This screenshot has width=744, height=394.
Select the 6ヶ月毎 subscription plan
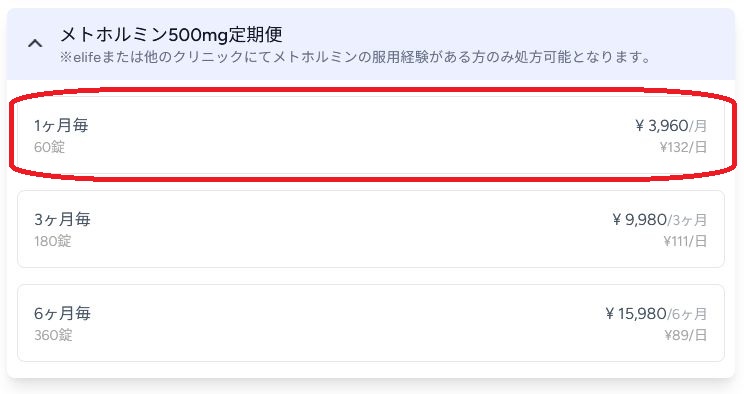[x=371, y=323]
